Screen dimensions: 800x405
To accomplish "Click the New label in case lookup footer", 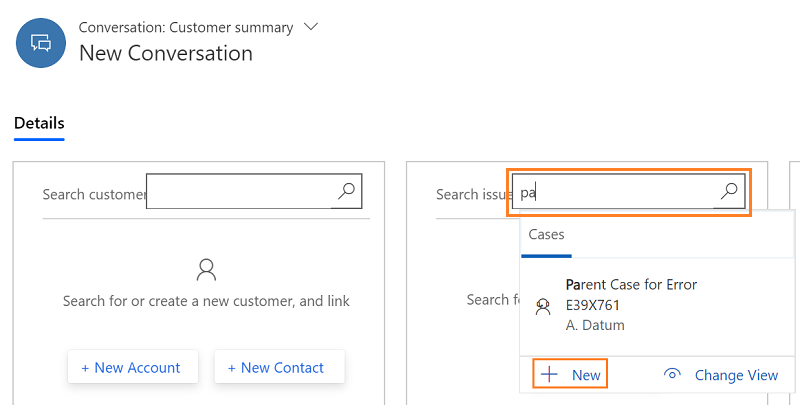I will (x=586, y=375).
